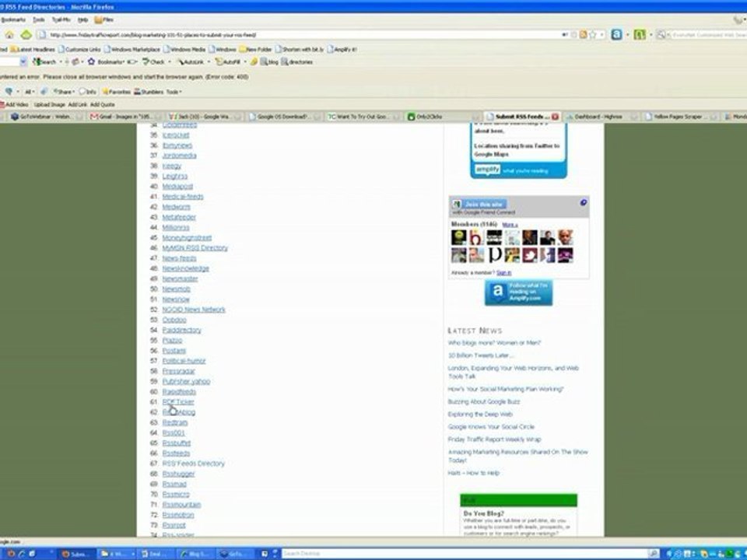Click Add Quote in toolbar
Viewport: 747px width, 560px height.
click(x=103, y=105)
